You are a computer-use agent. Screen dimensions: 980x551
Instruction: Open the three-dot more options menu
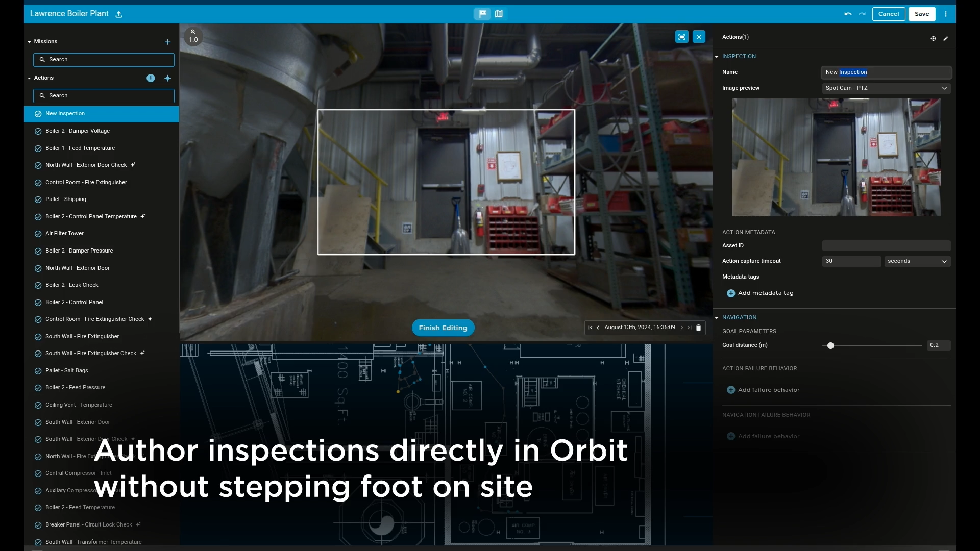[x=946, y=14]
